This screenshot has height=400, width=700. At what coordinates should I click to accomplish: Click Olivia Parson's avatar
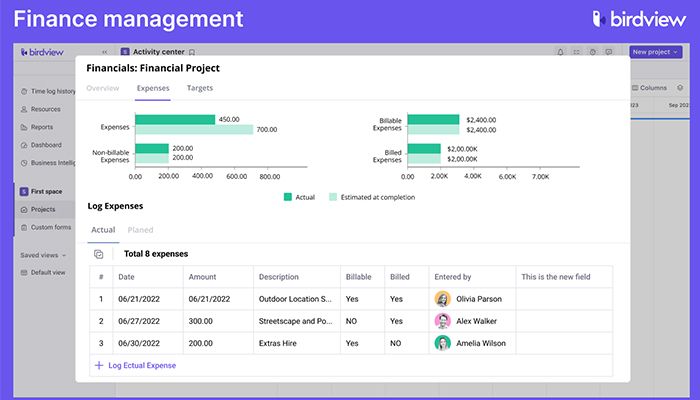click(442, 298)
